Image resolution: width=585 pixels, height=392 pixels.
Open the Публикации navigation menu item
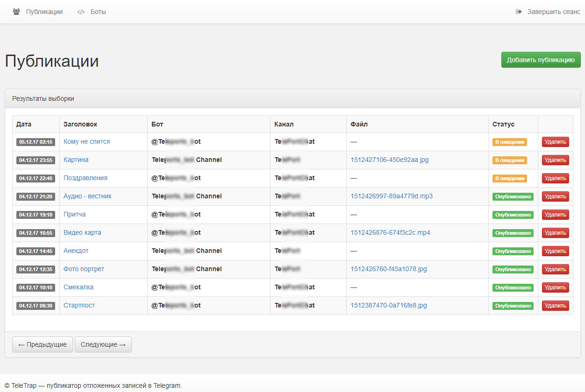point(44,12)
